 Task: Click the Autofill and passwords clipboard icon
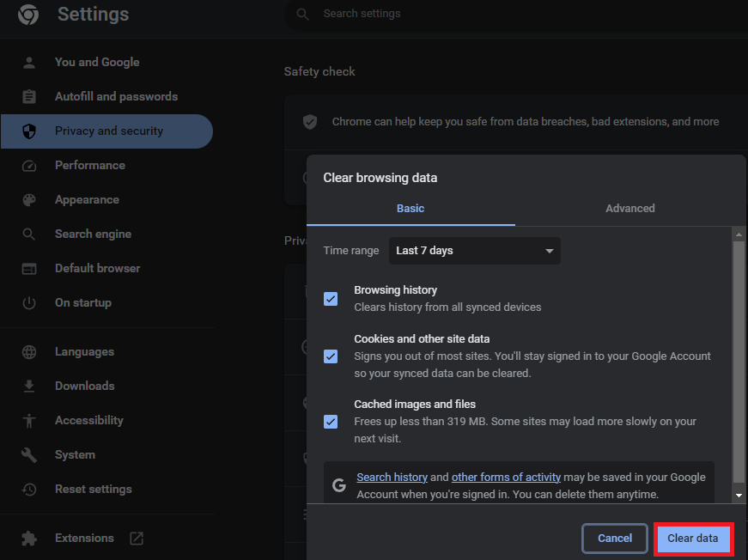tap(29, 97)
